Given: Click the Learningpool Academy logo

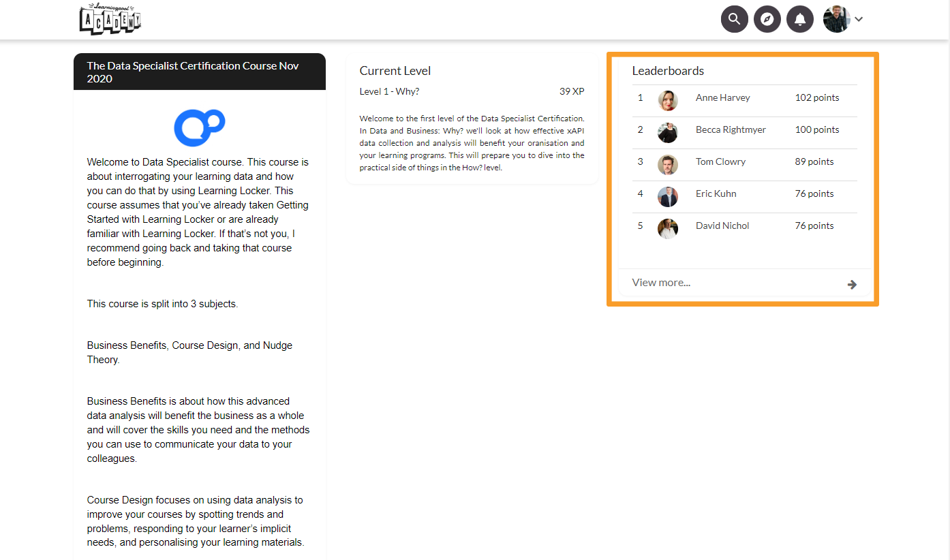Looking at the screenshot, I should (110, 20).
